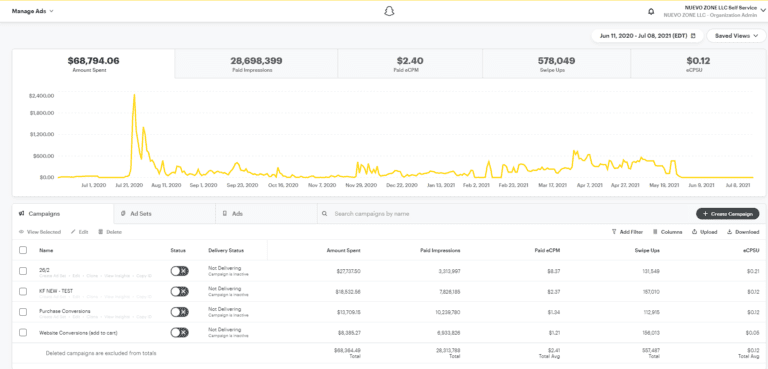Click the $27,737.50 amount cell
Image resolution: width=768 pixels, height=369 pixels.
pos(348,271)
